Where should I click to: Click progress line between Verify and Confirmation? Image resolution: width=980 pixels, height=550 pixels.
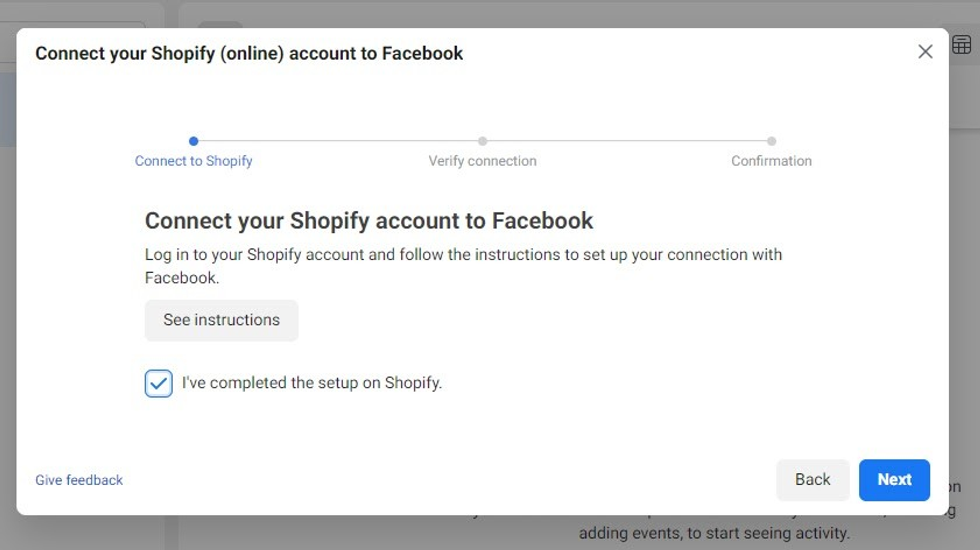(627, 141)
